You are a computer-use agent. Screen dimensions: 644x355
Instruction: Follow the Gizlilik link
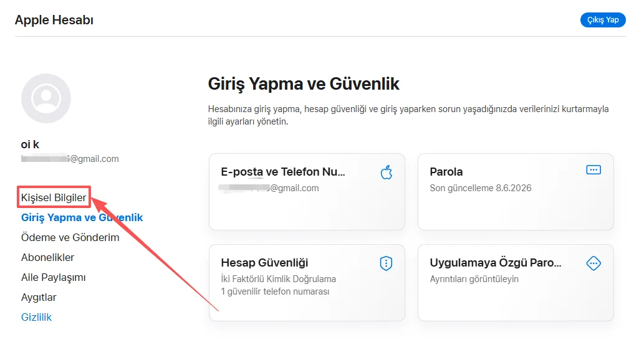pyautogui.click(x=36, y=317)
